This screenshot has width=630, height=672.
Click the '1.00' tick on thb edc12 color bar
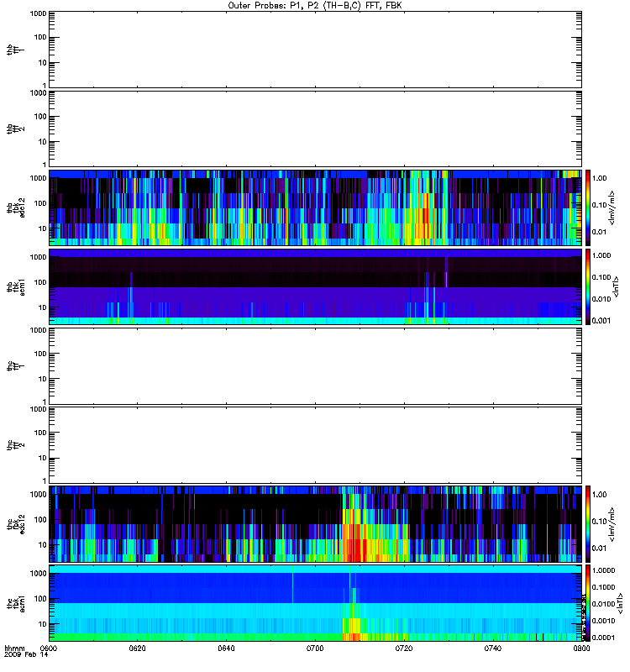[600, 178]
